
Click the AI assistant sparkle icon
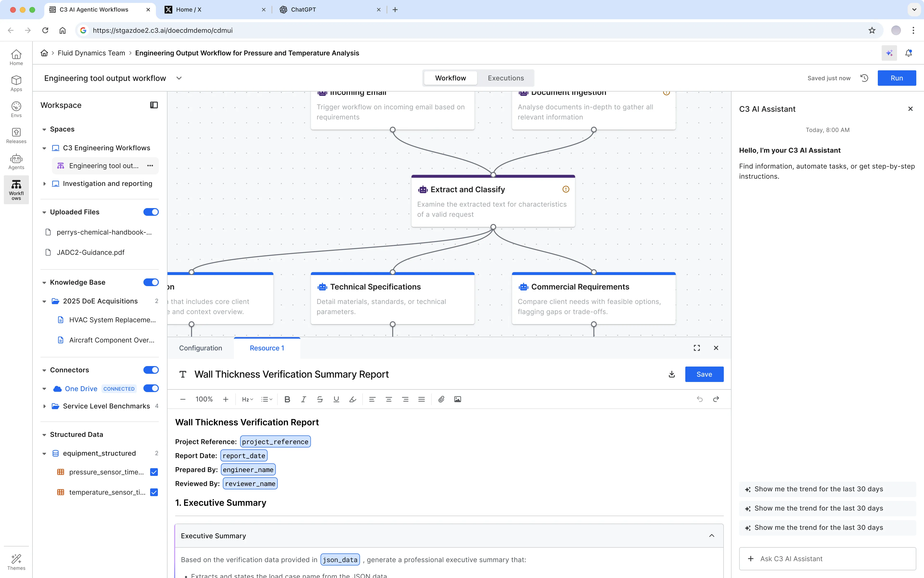[x=889, y=53]
